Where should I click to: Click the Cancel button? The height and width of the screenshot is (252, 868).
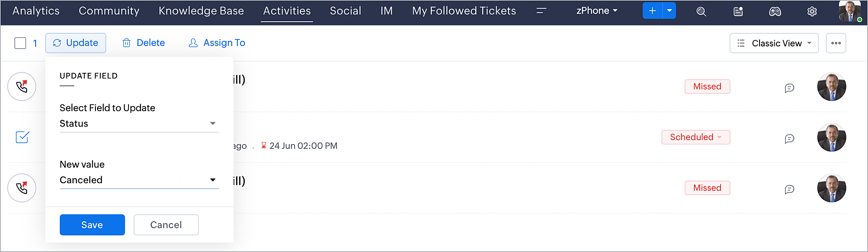(x=166, y=225)
